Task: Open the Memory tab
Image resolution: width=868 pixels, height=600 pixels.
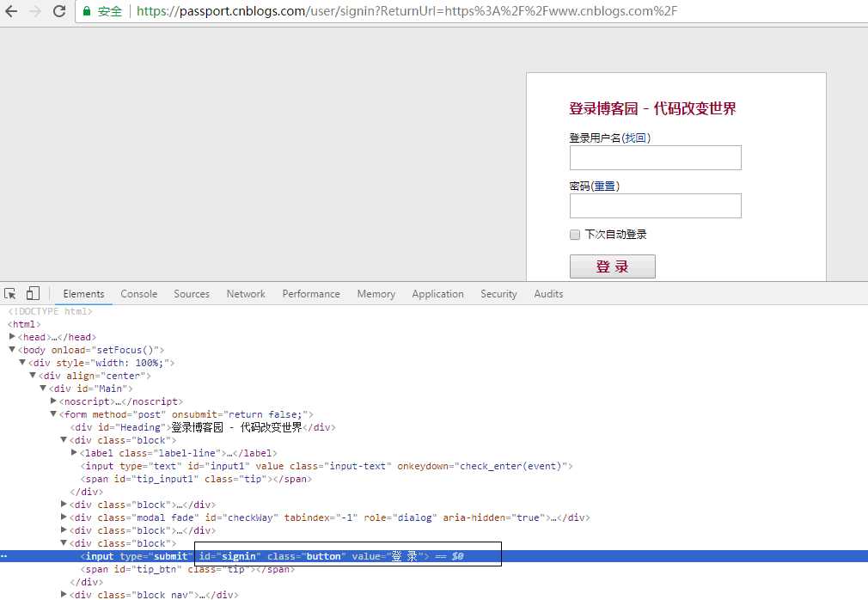Action: click(x=376, y=294)
